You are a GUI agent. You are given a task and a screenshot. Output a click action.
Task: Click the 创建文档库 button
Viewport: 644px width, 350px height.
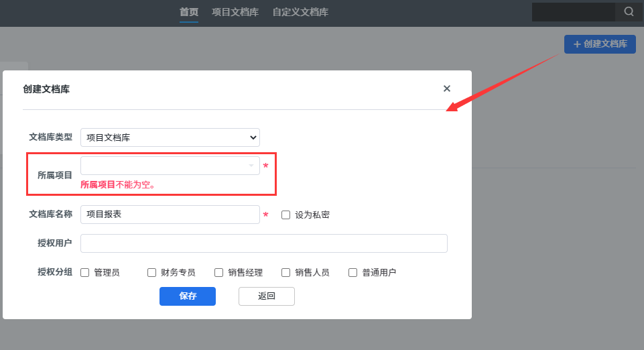coord(600,44)
